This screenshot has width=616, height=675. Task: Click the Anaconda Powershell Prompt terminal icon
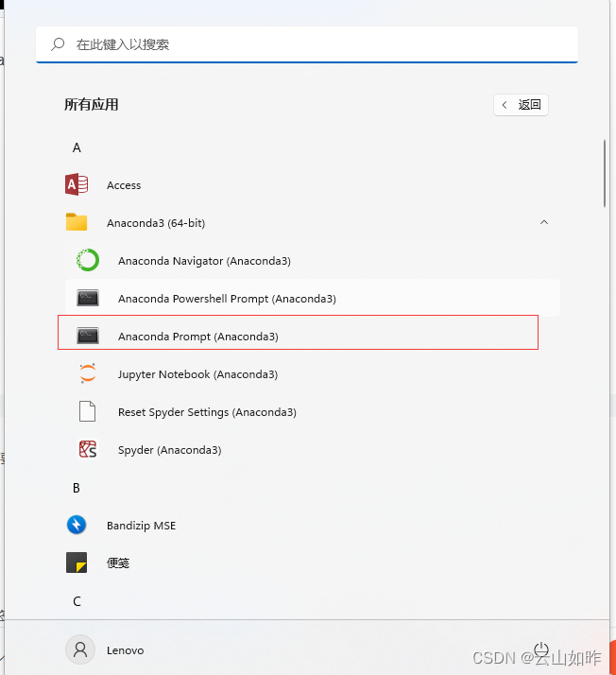pyautogui.click(x=88, y=298)
